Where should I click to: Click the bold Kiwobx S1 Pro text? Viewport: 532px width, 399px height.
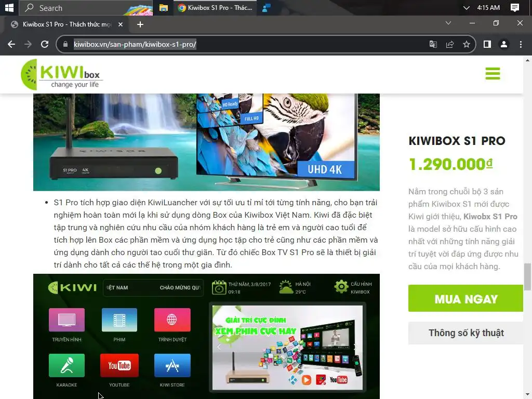point(490,217)
